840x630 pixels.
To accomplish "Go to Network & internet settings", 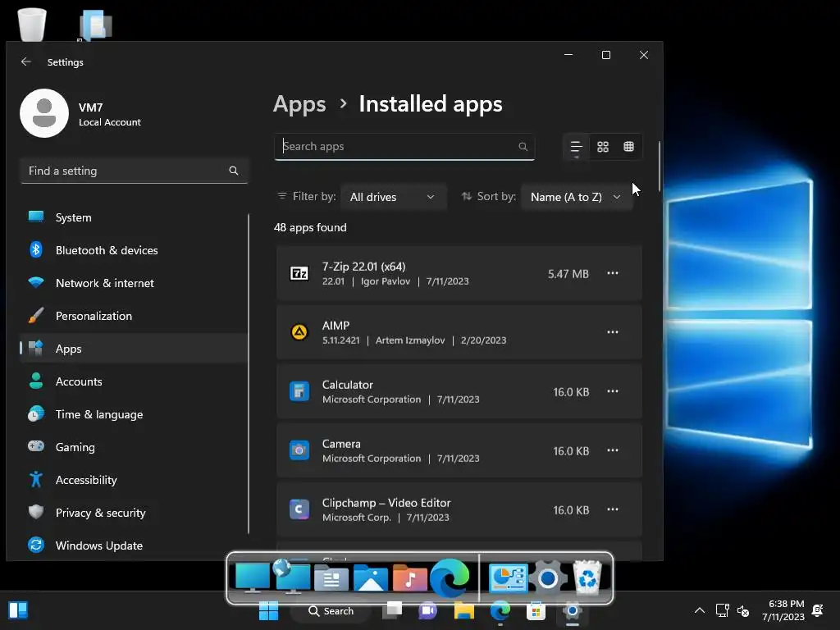I will (134, 283).
